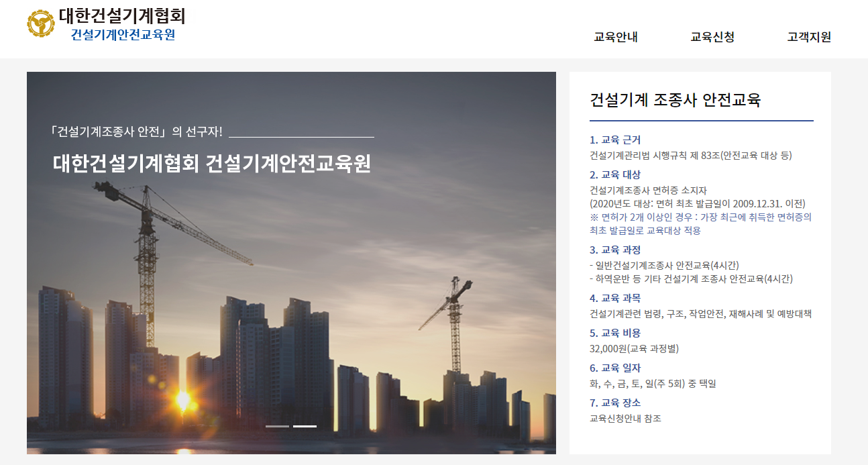This screenshot has width=868, height=465.
Task: Click the banner headline 대한건설기계협회 건설기계안전교육원
Action: [212, 164]
